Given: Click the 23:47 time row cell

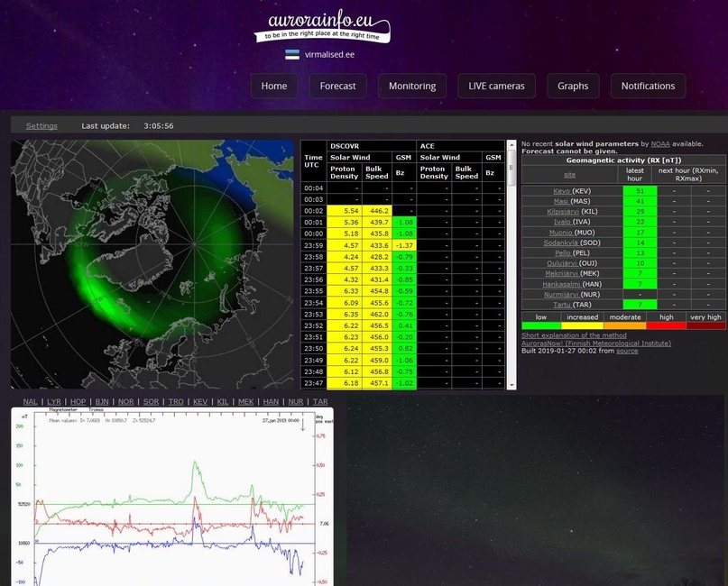Looking at the screenshot, I should pyautogui.click(x=313, y=383).
